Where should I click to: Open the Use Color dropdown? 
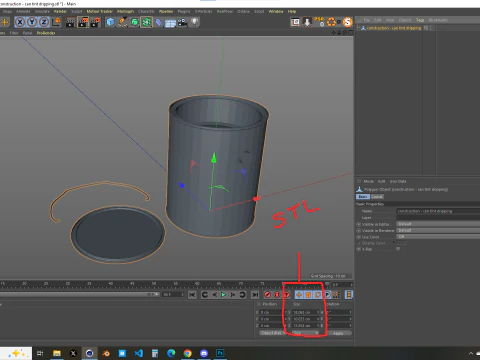438,237
